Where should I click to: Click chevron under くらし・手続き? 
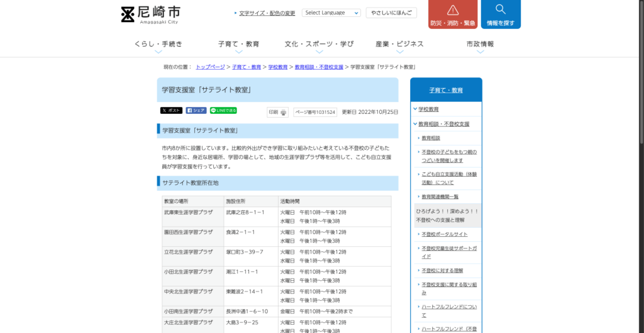158,52
